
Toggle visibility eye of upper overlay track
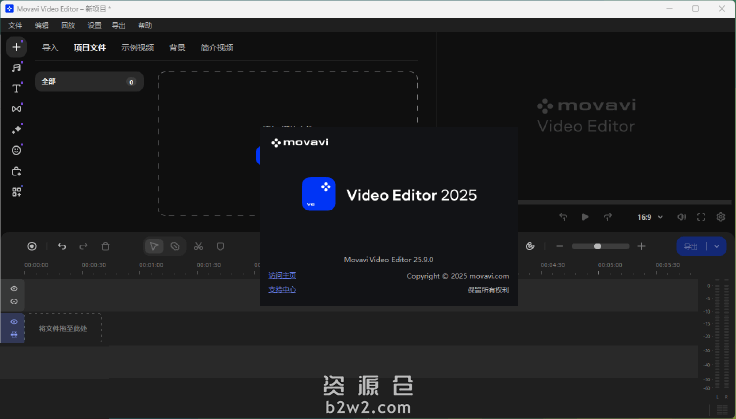coord(14,289)
